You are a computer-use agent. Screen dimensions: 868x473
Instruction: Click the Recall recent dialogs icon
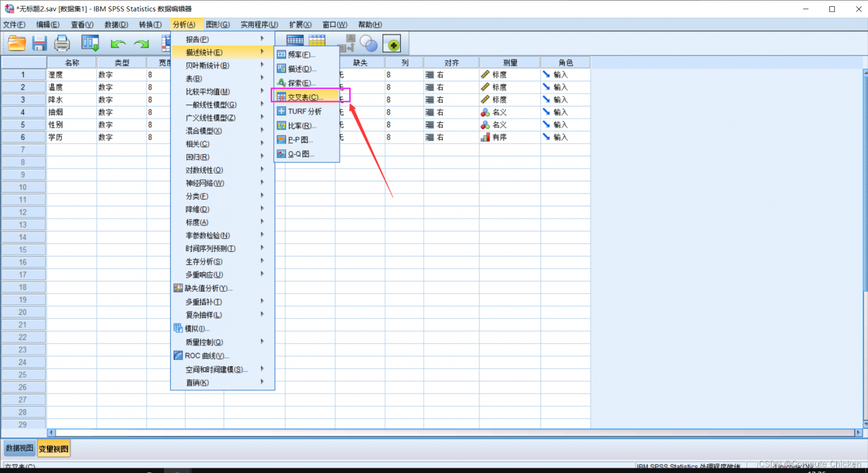click(90, 43)
